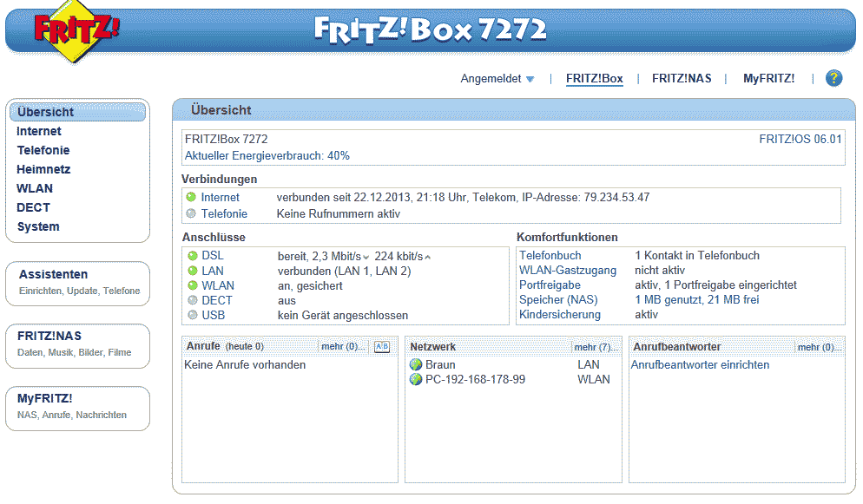Viewport: 863px width, 504px height.
Task: Select Übersicht in the sidebar menu
Action: 77,112
